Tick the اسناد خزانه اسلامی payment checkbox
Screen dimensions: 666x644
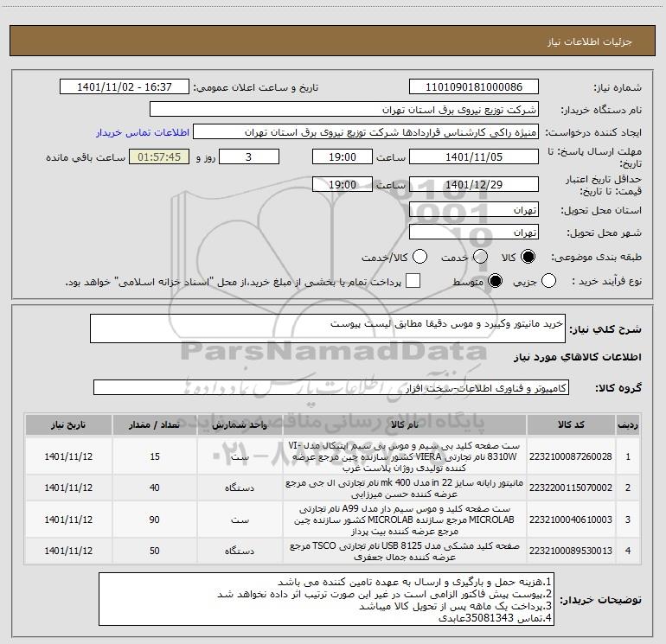click(x=413, y=281)
